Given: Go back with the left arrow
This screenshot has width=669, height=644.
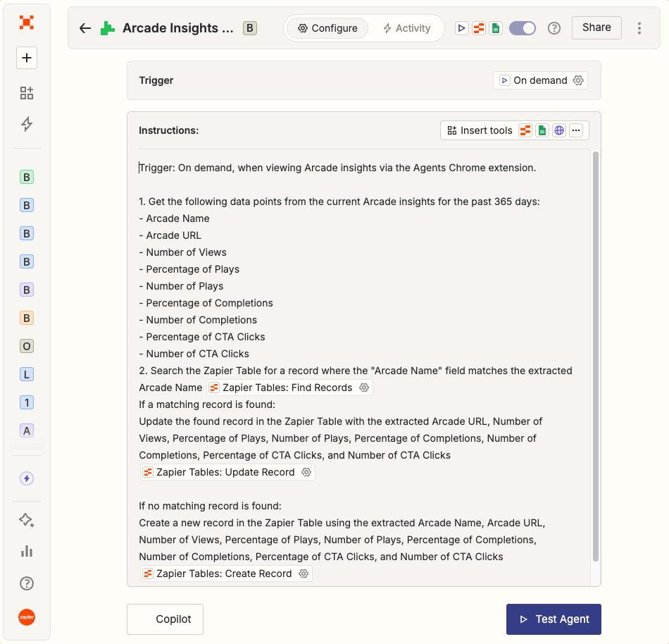Looking at the screenshot, I should click(x=85, y=28).
